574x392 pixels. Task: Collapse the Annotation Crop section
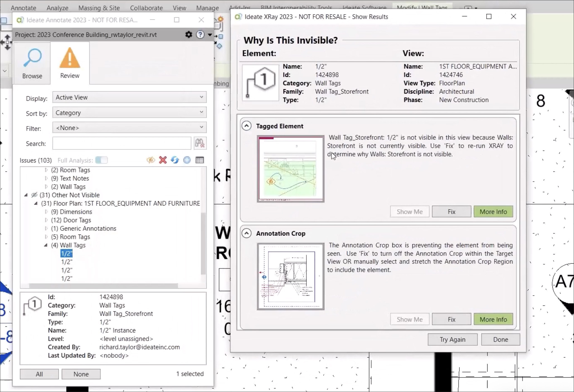[x=246, y=233]
